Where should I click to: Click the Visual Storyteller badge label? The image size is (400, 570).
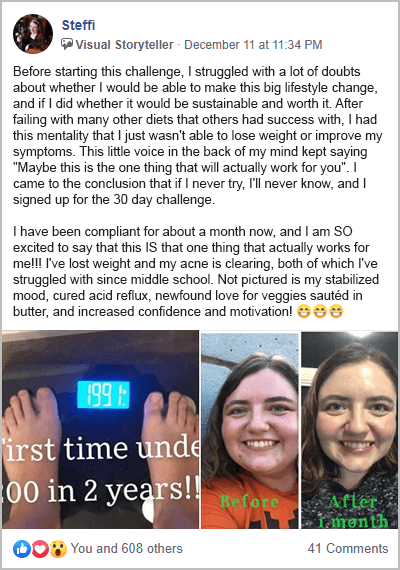coord(124,44)
